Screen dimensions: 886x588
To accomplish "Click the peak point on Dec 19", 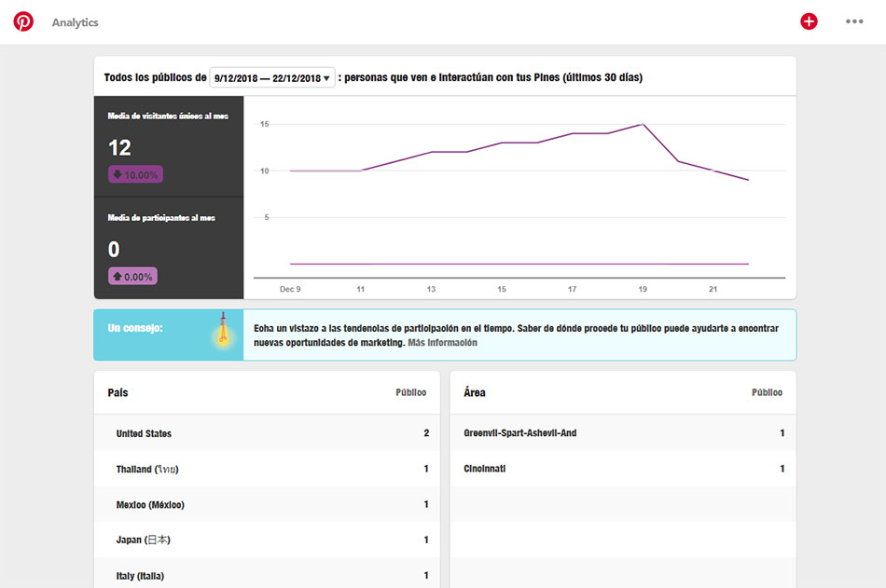I will [642, 124].
